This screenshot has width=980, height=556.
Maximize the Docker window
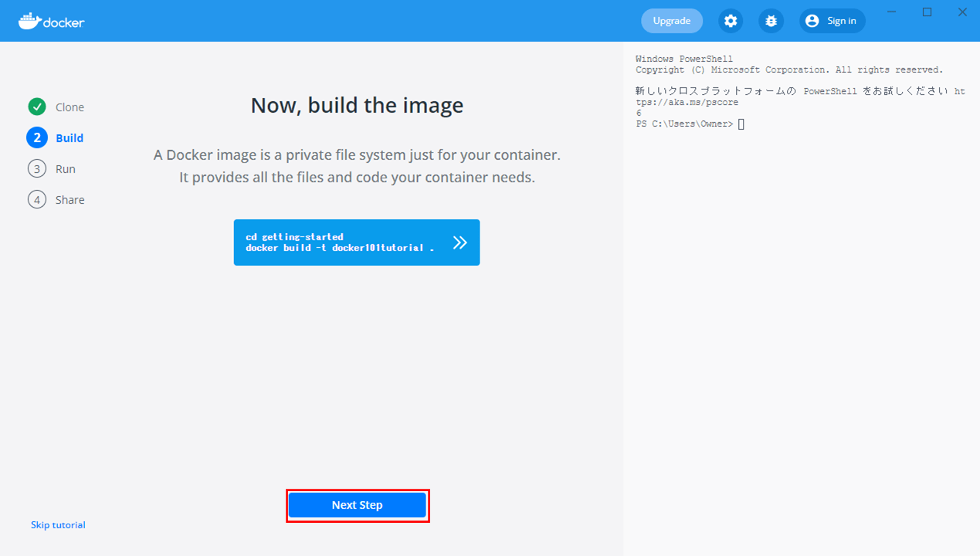pos(927,12)
